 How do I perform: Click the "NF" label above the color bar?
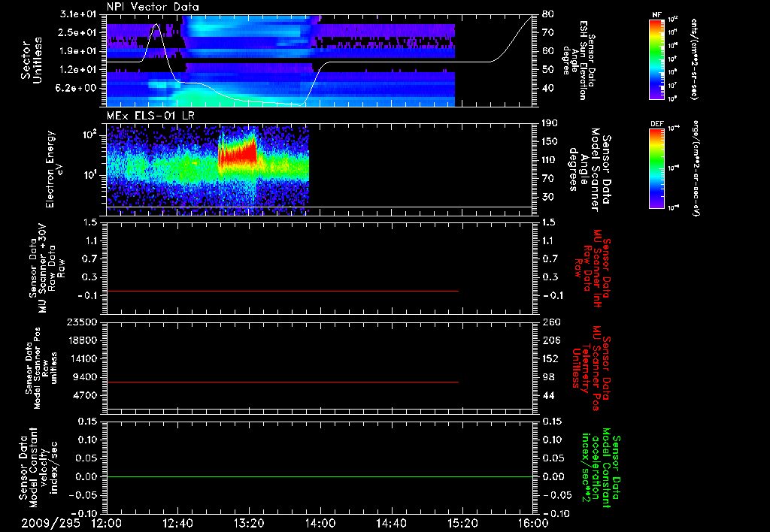tap(657, 15)
